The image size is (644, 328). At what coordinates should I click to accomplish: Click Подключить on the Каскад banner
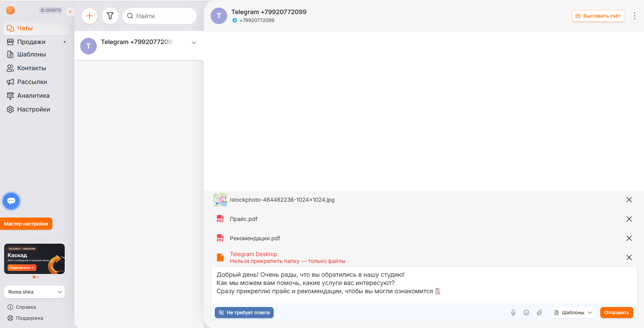pyautogui.click(x=22, y=267)
